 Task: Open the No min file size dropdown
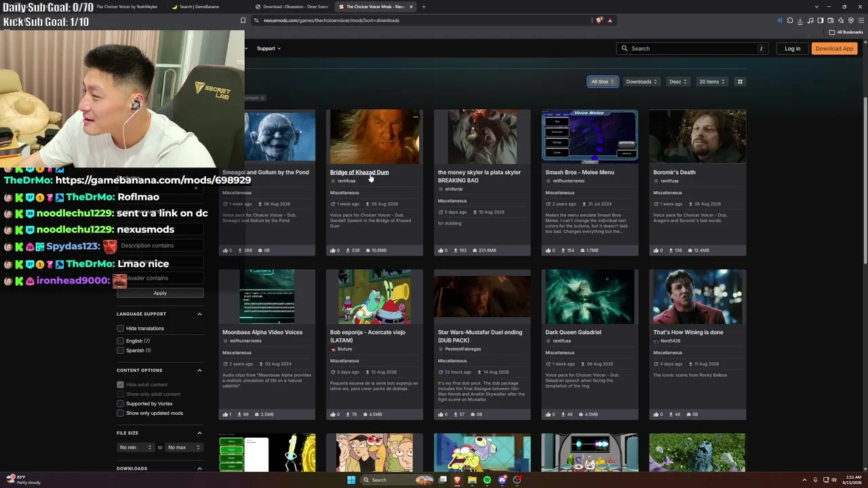click(136, 447)
